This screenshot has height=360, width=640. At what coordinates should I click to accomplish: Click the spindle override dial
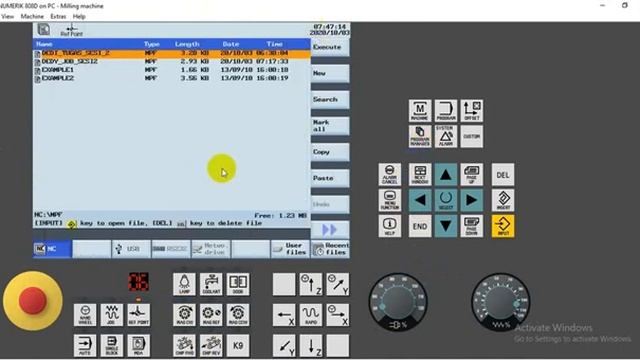coord(398,302)
